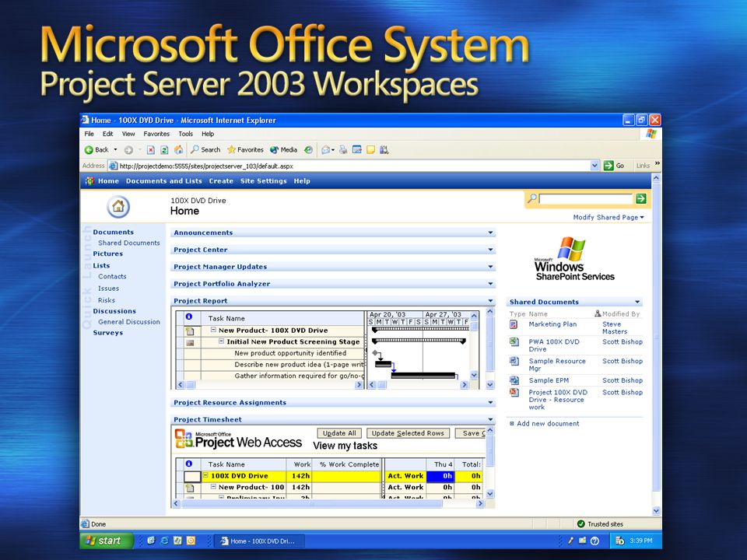This screenshot has width=747, height=560.
Task: Open the History toolbar icon
Action: (309, 150)
